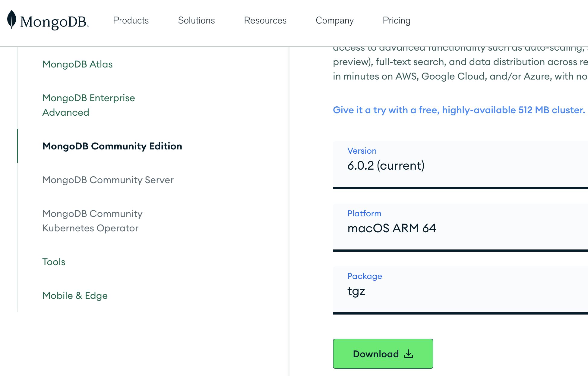Collapse the MongoDB Community Edition section

click(112, 146)
